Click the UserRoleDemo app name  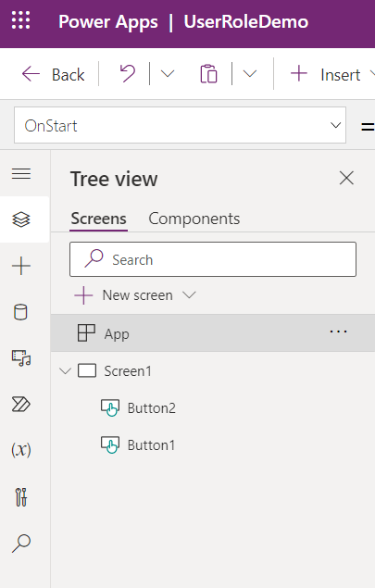246,21
